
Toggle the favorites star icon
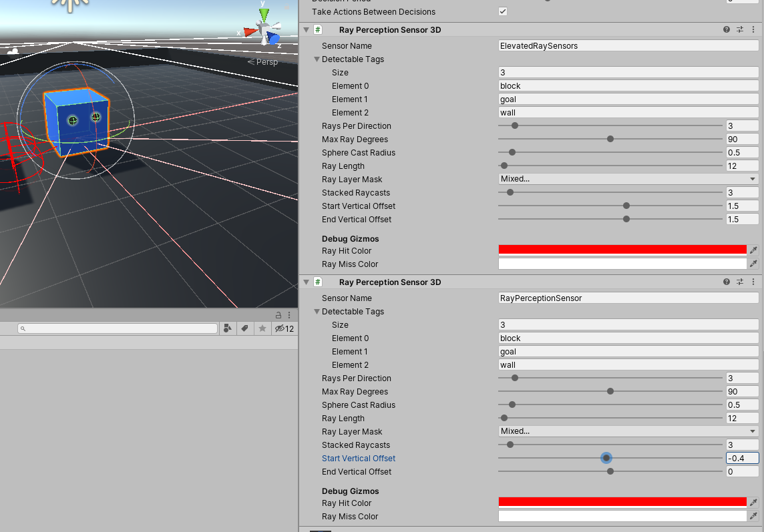[262, 328]
